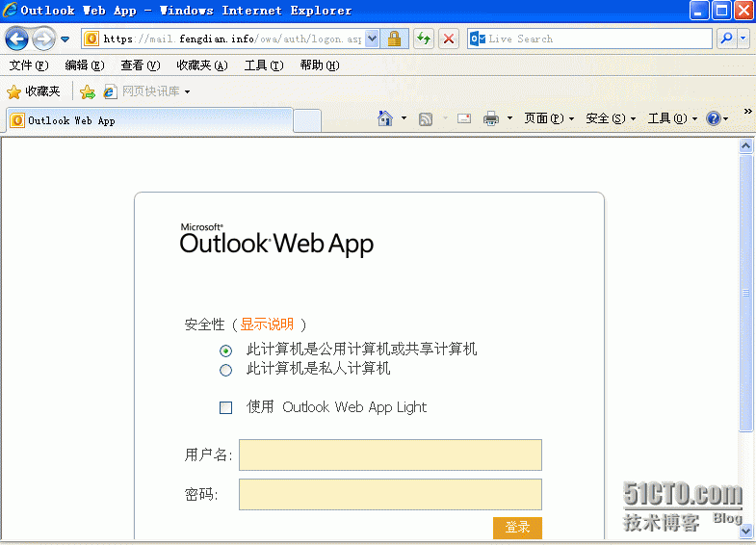Add to favorites bar star icon
The height and width of the screenshot is (545, 756).
(x=88, y=91)
